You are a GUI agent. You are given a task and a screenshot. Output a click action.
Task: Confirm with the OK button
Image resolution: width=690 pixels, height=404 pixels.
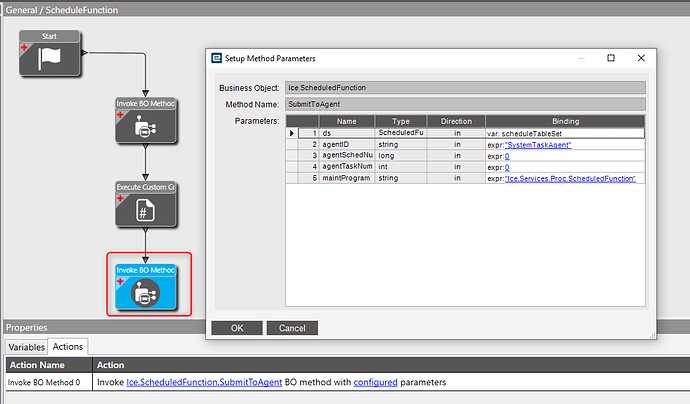click(237, 328)
